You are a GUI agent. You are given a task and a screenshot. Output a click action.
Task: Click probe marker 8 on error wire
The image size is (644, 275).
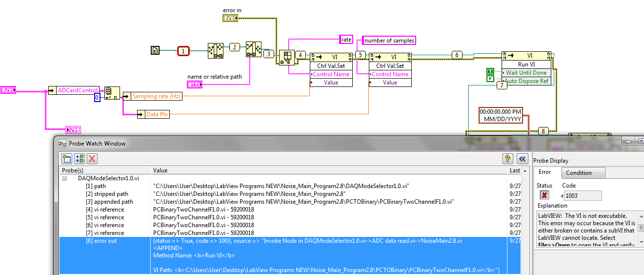[544, 130]
